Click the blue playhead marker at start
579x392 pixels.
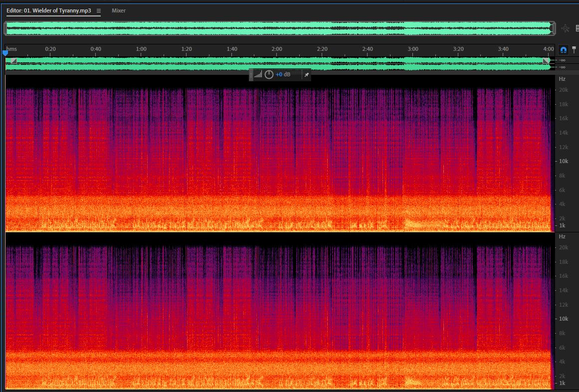point(5,53)
